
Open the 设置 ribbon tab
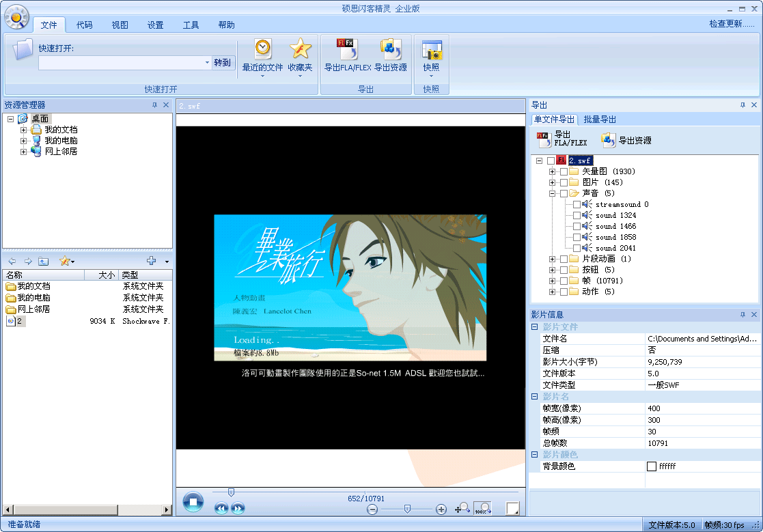(155, 25)
